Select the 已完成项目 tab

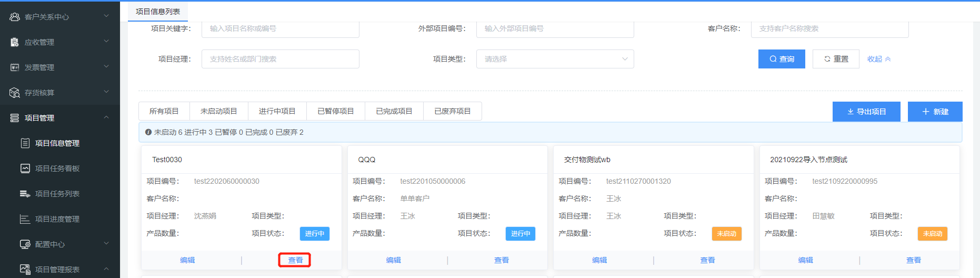click(x=394, y=111)
